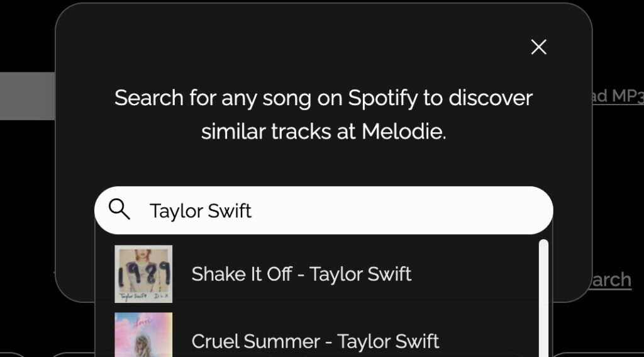Click the 'Taylor Swift' text after Shake It Off
The width and height of the screenshot is (644, 357).
(x=360, y=274)
